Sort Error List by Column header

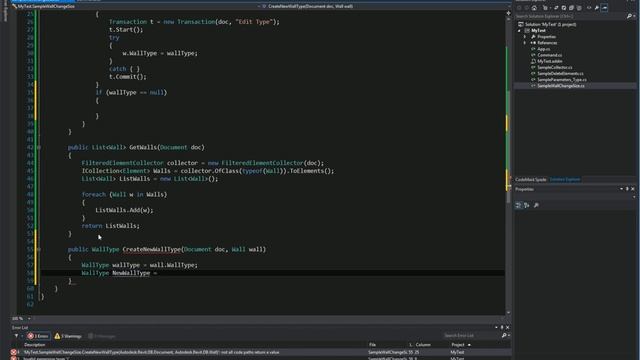(x=423, y=345)
